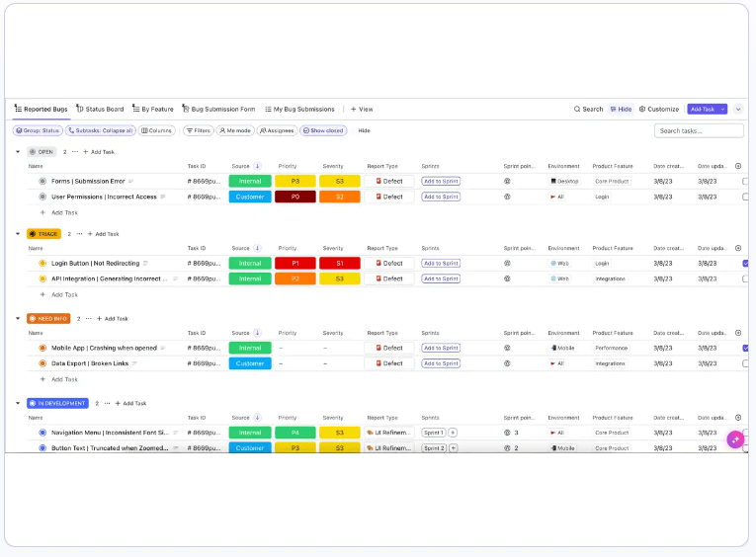Image resolution: width=756 pixels, height=557 pixels.
Task: Set sprint points for Mobile App task
Action: (507, 348)
